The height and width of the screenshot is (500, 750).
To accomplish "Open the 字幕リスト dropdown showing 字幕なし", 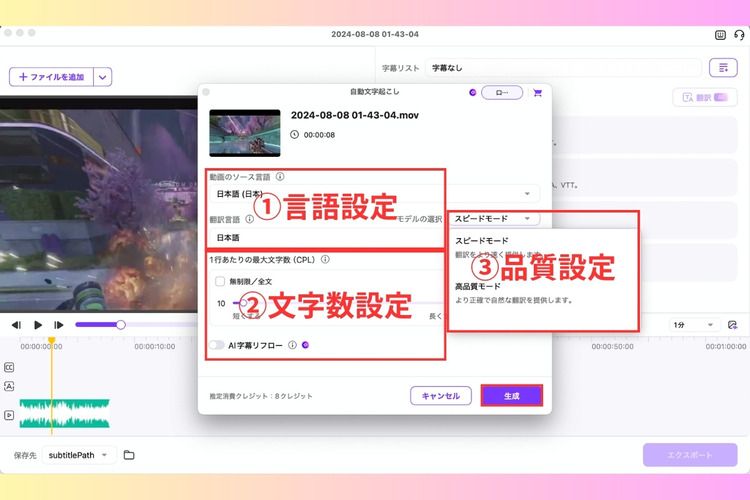I will pos(563,68).
